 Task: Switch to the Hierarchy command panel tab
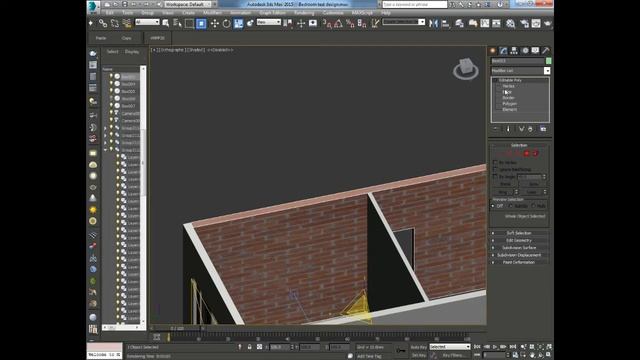tap(514, 51)
